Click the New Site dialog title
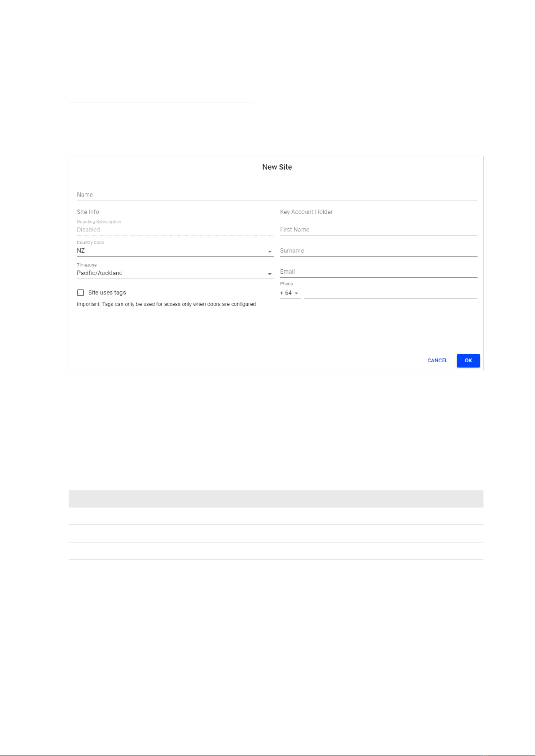Screen dimensions: 535x756 click(277, 167)
